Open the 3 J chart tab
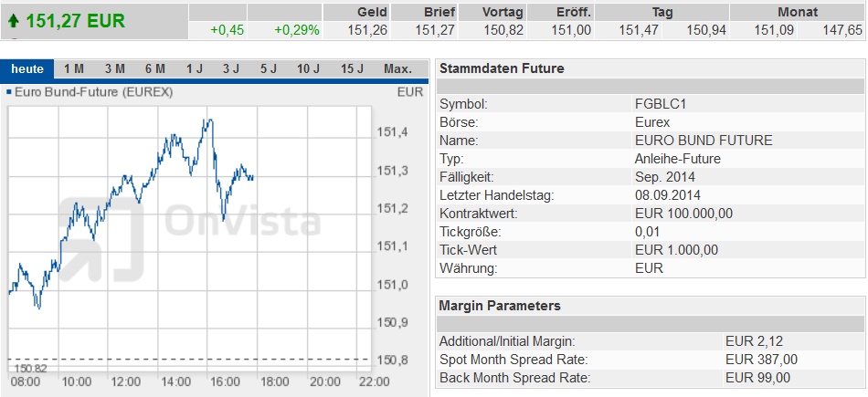Viewport: 868px width, 397px height. (x=230, y=69)
